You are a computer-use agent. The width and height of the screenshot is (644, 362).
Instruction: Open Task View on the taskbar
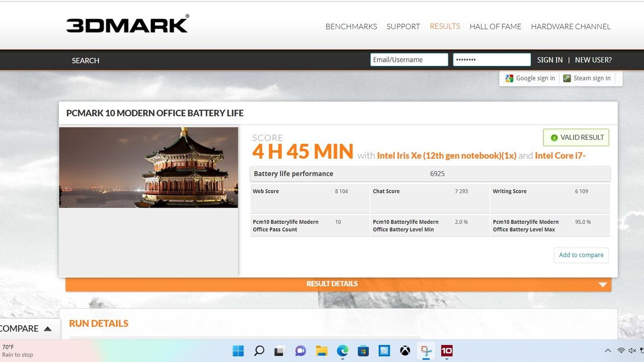280,350
